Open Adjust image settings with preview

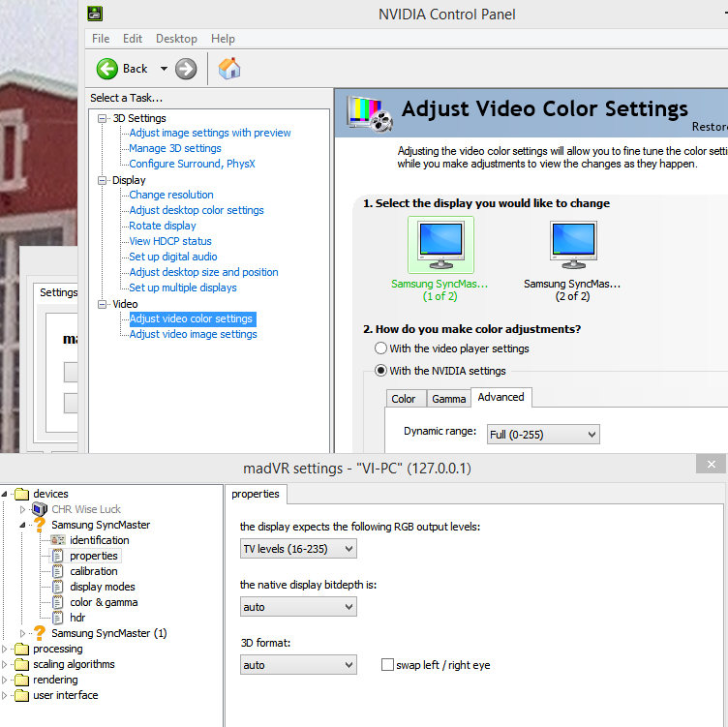[210, 133]
